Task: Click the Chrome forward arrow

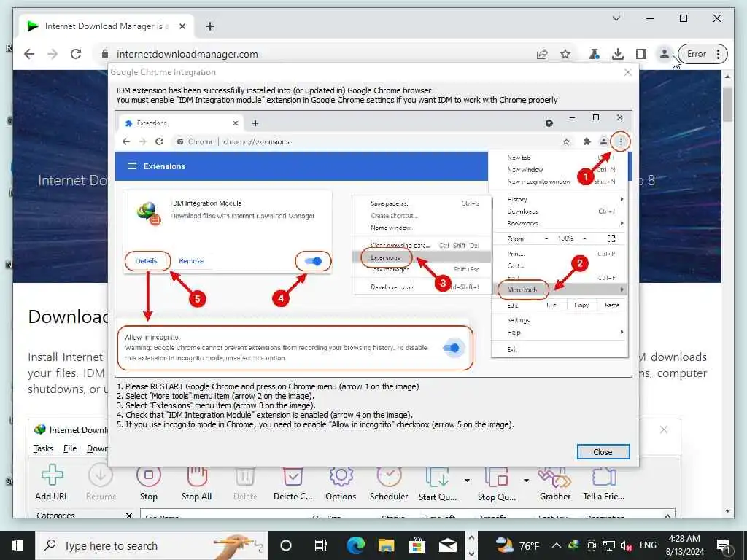Action: 53,54
